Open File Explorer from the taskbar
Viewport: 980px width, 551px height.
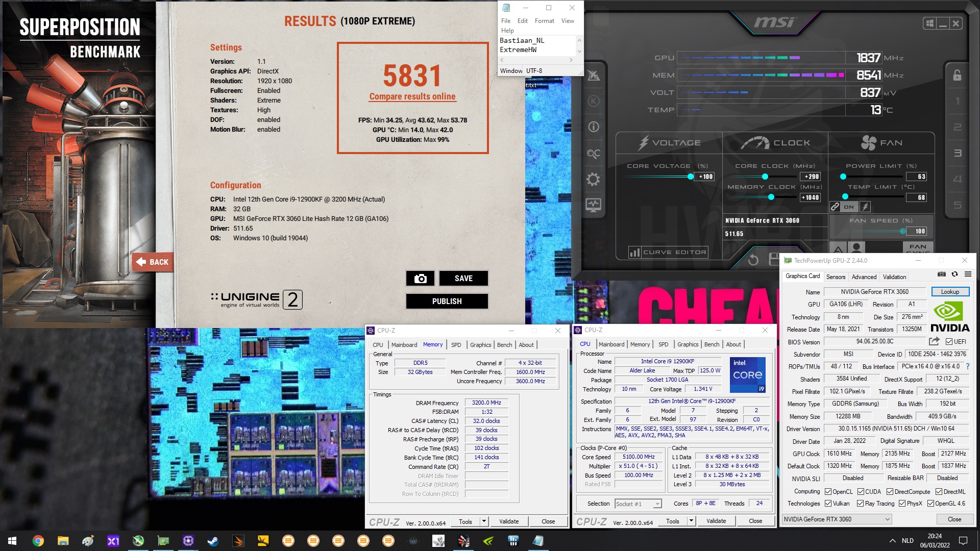coord(63,541)
